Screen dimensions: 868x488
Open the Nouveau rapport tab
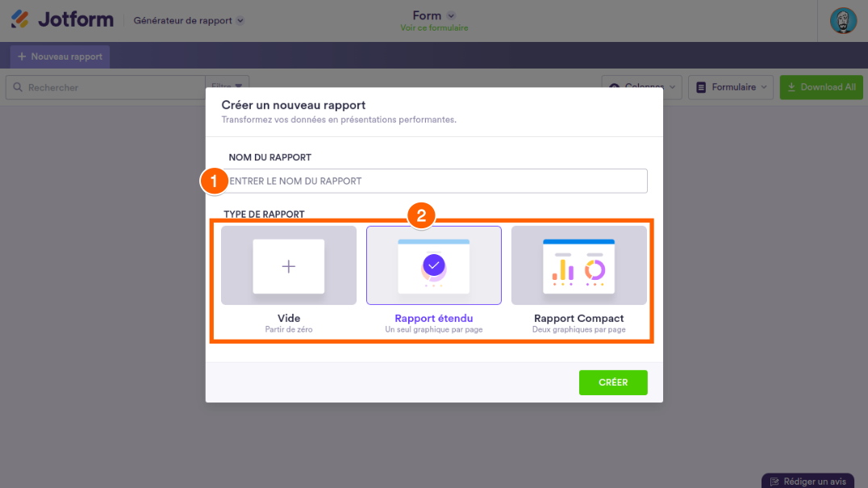coord(60,56)
